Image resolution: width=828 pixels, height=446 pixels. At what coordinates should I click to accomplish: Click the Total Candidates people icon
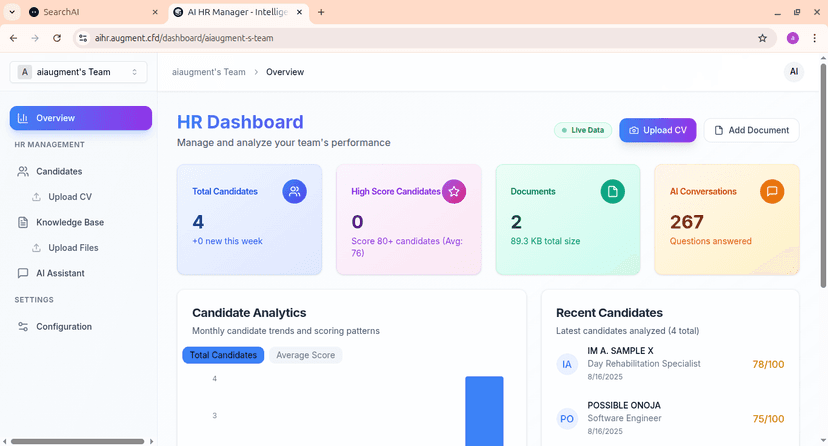point(294,191)
